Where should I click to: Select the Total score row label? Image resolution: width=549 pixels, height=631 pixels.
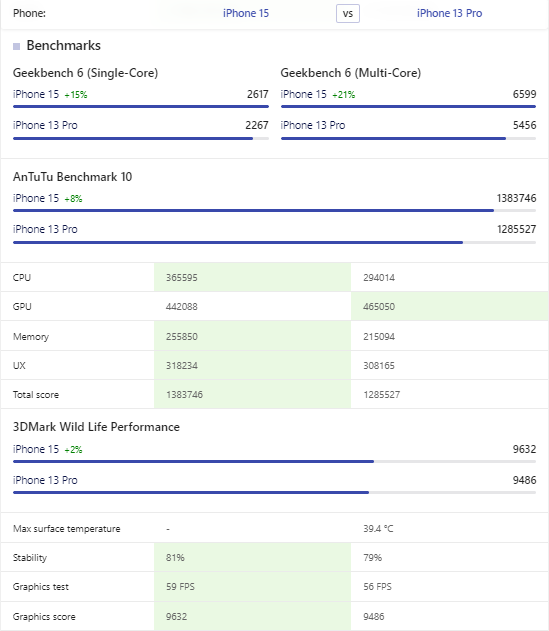[x=36, y=395]
